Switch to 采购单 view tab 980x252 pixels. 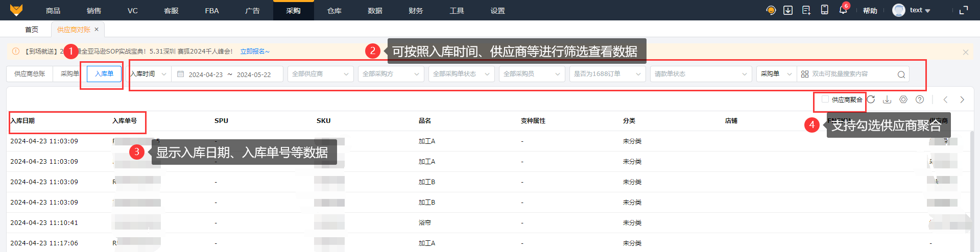tap(70, 74)
